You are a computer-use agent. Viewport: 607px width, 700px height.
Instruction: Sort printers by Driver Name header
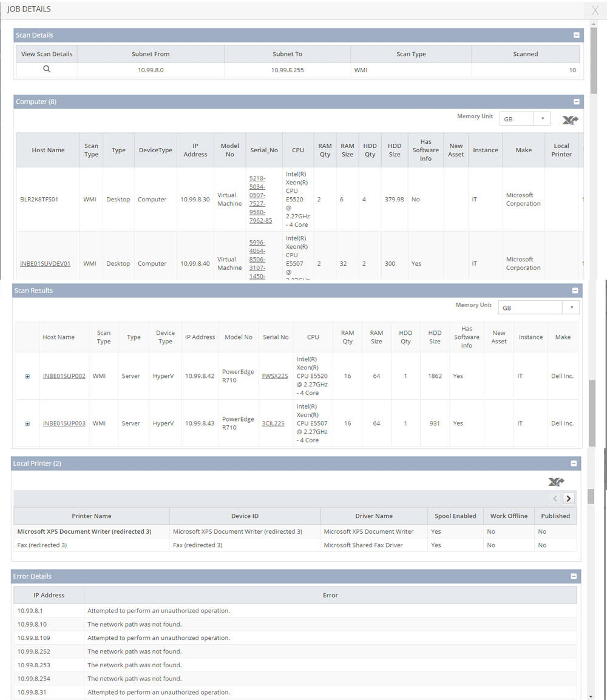(374, 516)
